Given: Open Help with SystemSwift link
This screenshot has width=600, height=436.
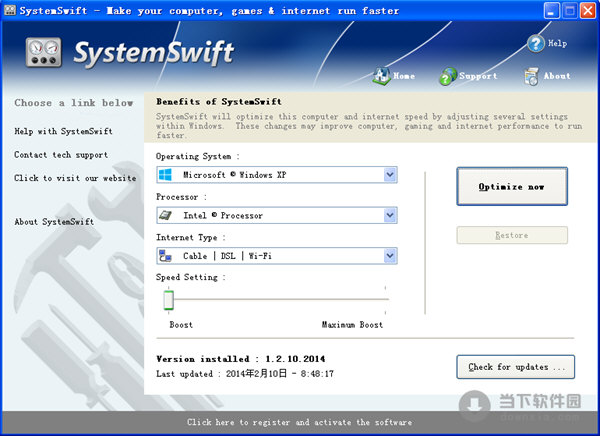Looking at the screenshot, I should (64, 131).
